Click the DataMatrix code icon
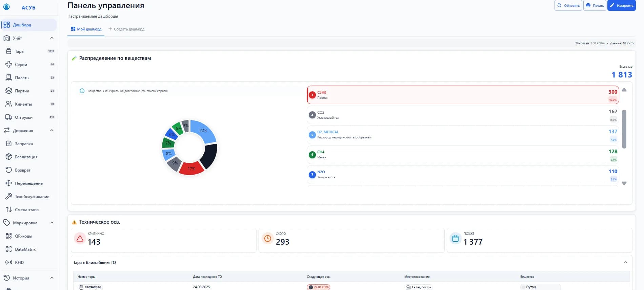 (x=9, y=249)
